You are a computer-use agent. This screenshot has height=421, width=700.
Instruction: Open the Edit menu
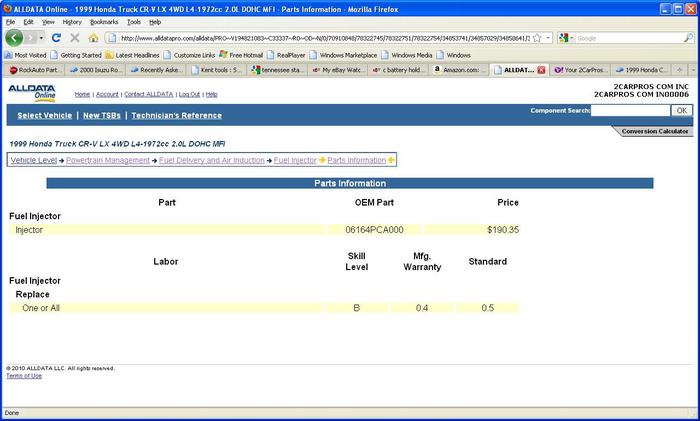coord(29,22)
